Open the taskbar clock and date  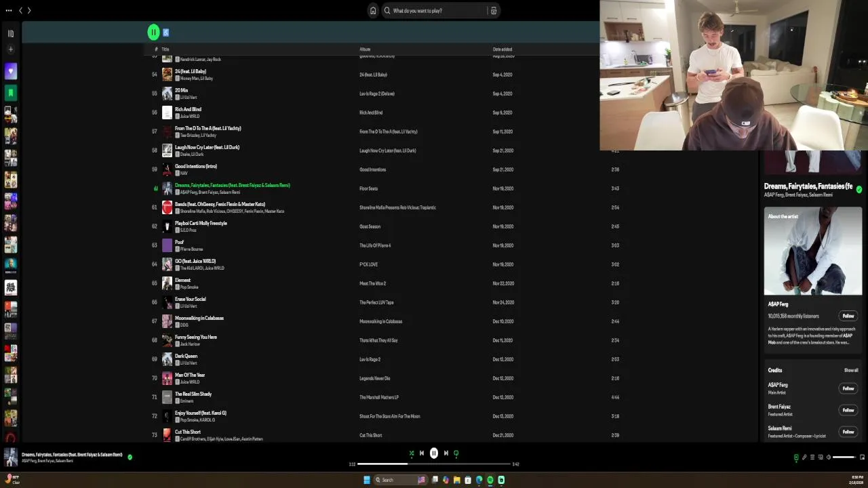click(856, 480)
